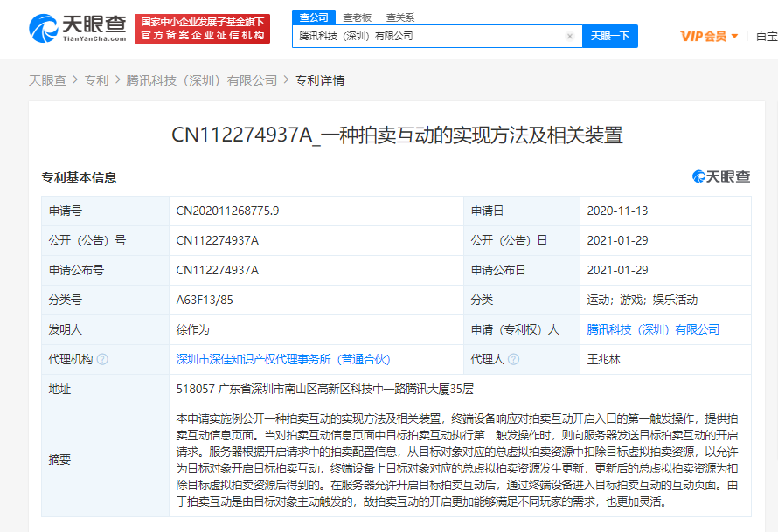Open the agency link 深圳市深佳知识产权代理事务所
The width and height of the screenshot is (778, 532).
(x=283, y=359)
